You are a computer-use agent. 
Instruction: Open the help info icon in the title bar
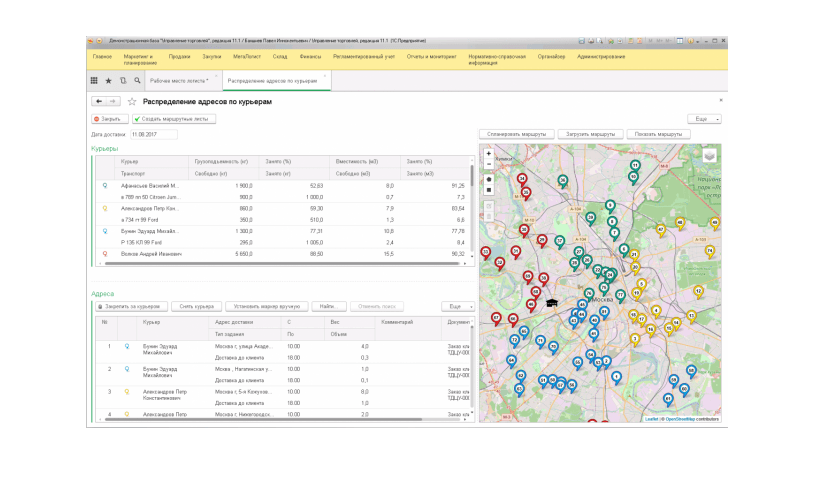coord(690,41)
